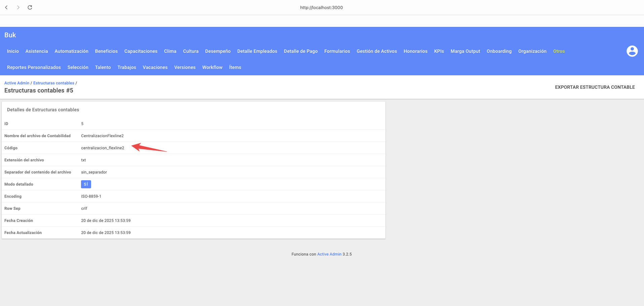Click Active Admin link in footer
The width and height of the screenshot is (644, 306).
[x=329, y=254]
